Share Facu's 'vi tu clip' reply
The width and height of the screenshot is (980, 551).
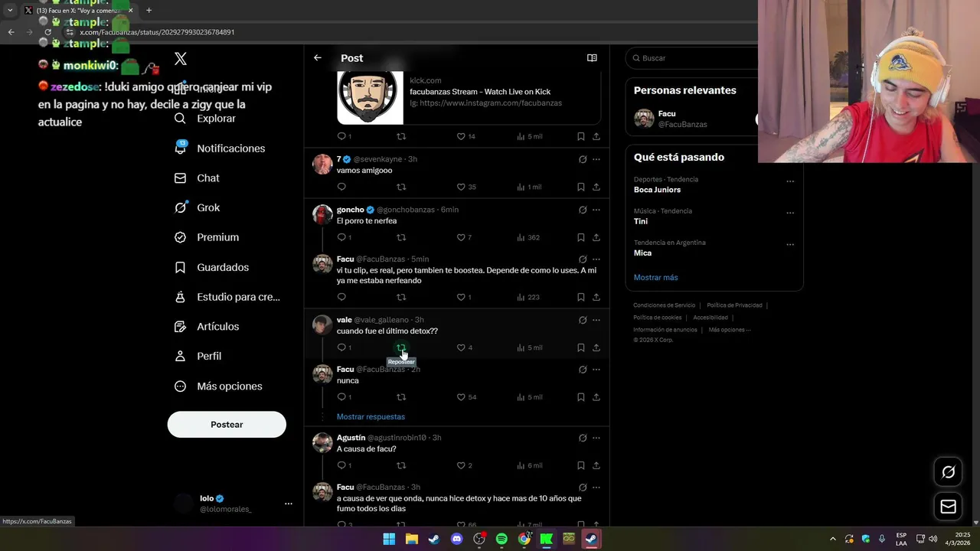[x=596, y=297]
